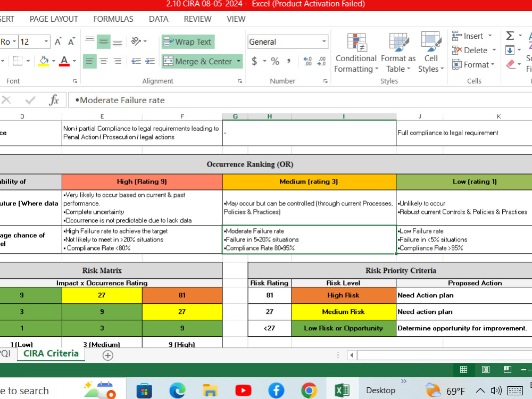This screenshot has height=399, width=532.
Task: Open the font color dropdown arrow
Action: pos(74,61)
